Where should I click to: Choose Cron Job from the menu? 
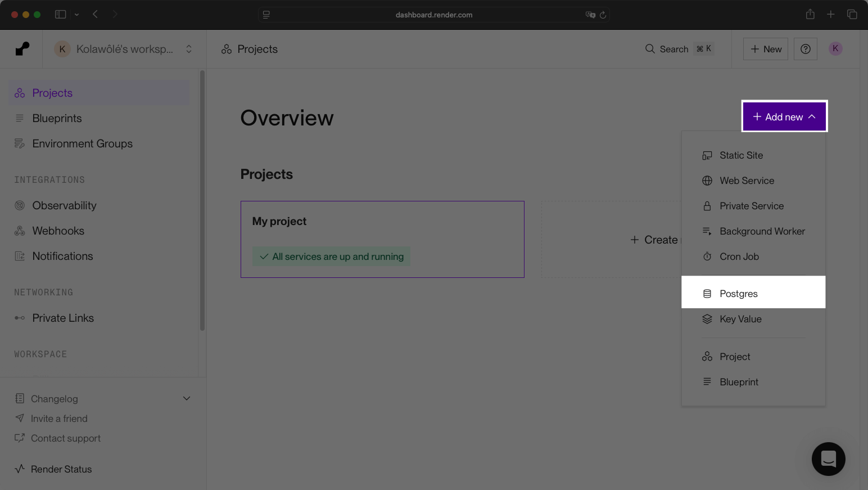(x=740, y=257)
